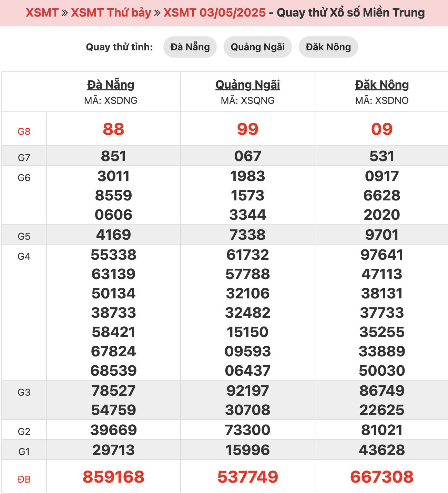Click G7 number 067
This screenshot has height=494, width=448.
(x=248, y=156)
